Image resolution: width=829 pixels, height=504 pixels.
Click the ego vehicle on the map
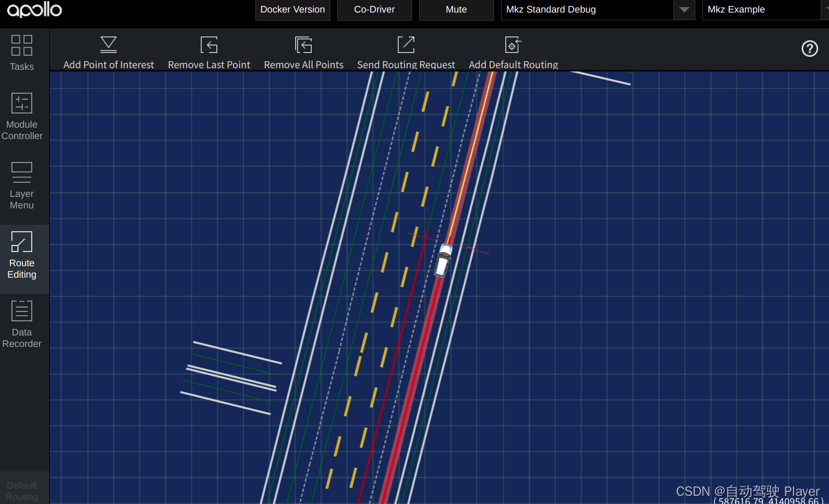coord(445,260)
